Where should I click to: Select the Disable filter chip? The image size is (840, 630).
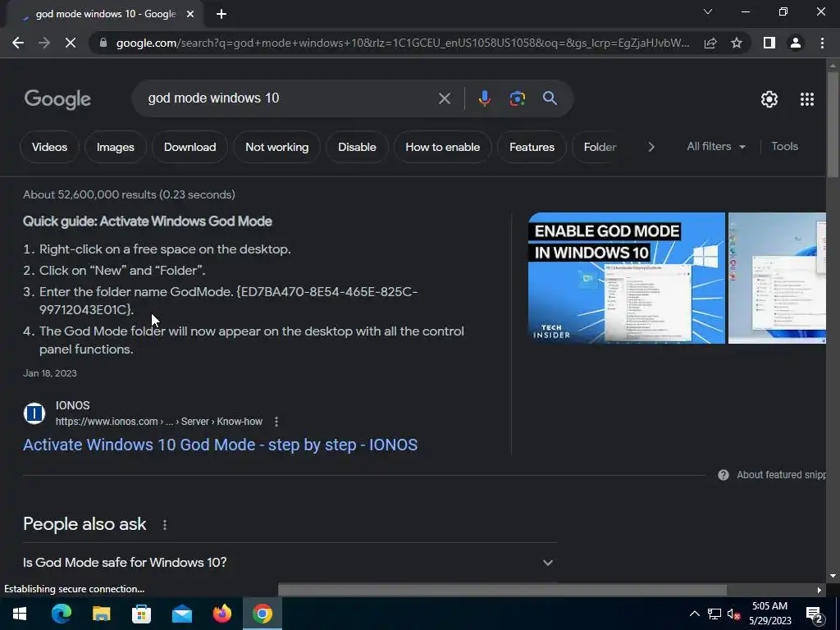358,147
